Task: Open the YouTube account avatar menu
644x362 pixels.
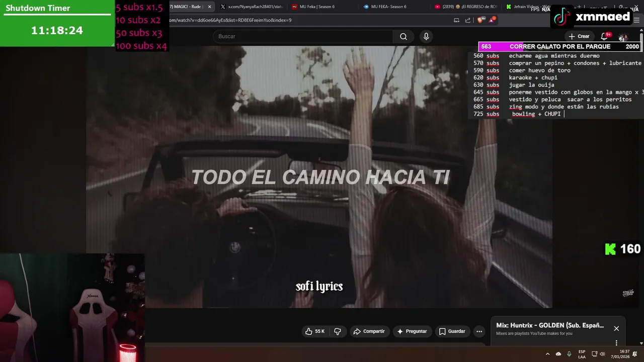Action: [x=623, y=37]
